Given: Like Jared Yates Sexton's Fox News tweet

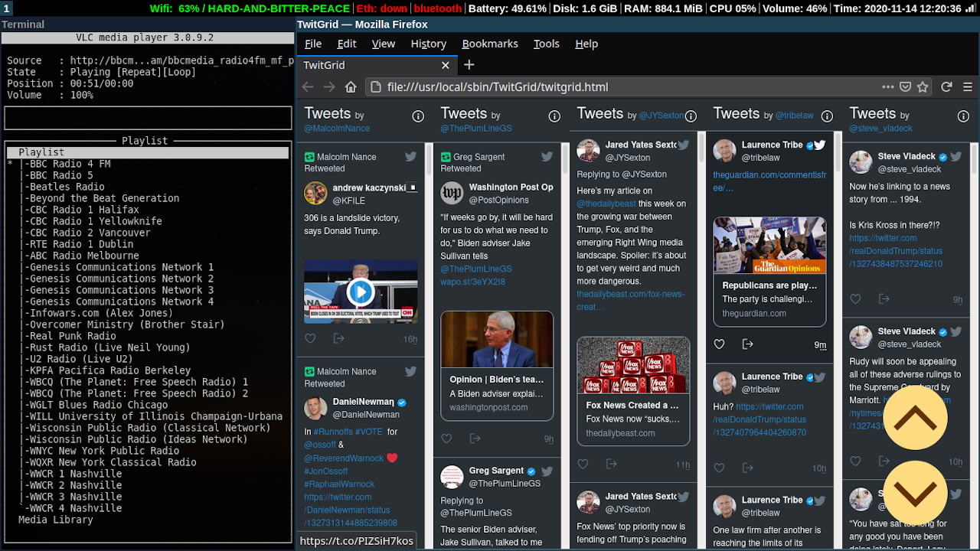Looking at the screenshot, I should click(583, 464).
